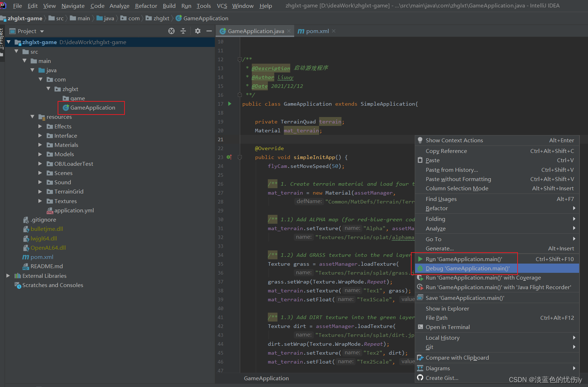Hide the Project panel with minus icon
588x387 pixels.
click(209, 31)
